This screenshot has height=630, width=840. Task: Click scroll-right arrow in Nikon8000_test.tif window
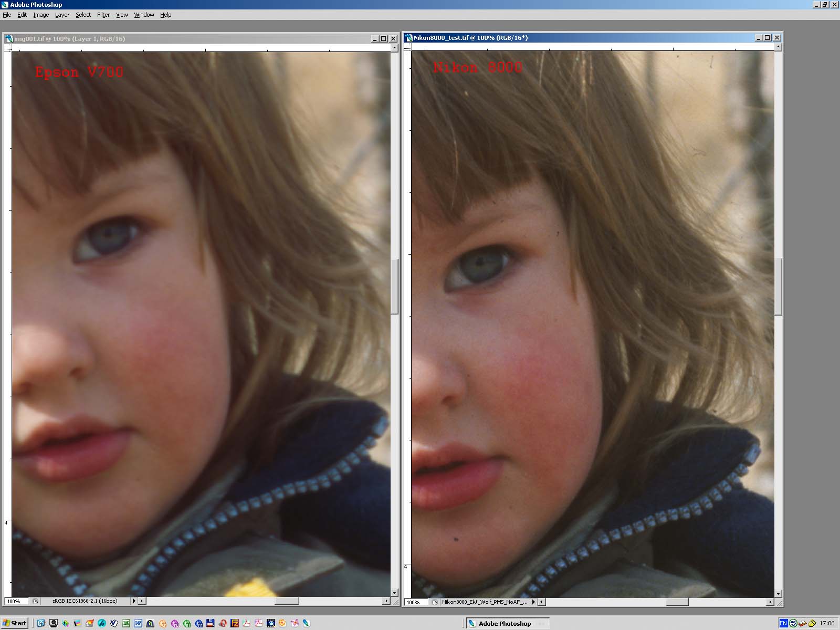click(x=770, y=602)
